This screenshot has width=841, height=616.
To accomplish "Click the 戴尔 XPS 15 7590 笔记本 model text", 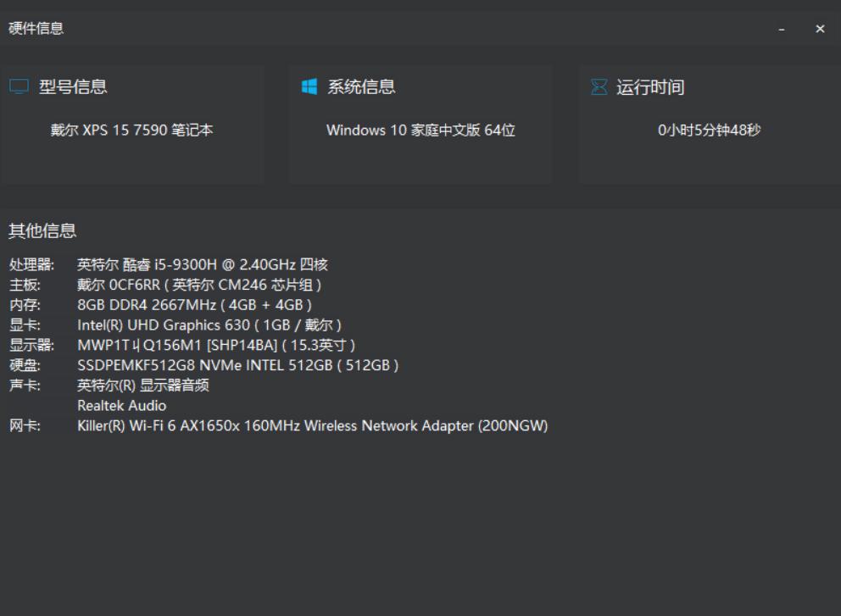I will pos(131,131).
